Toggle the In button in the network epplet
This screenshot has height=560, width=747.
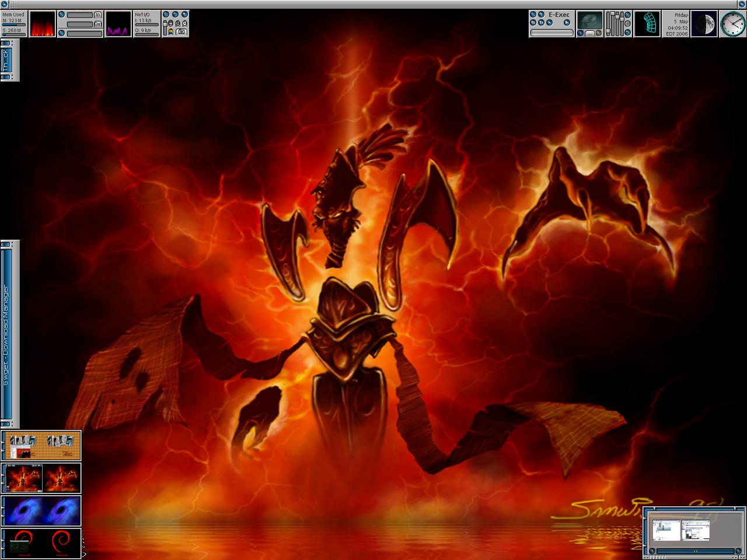(98, 15)
